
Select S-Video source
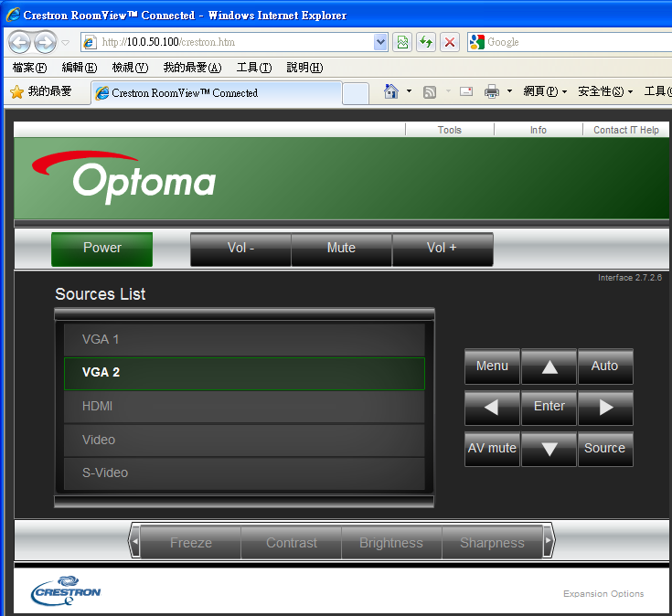pos(244,473)
